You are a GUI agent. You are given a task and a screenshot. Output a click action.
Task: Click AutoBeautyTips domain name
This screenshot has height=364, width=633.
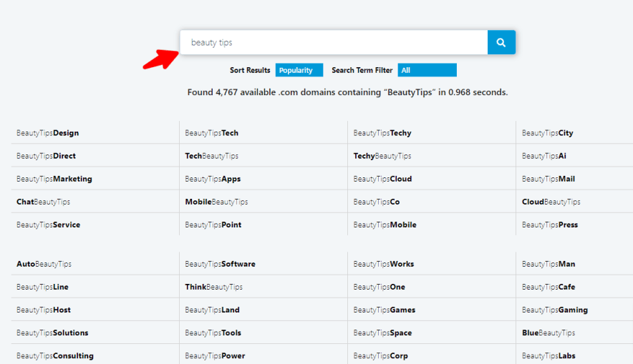(44, 264)
